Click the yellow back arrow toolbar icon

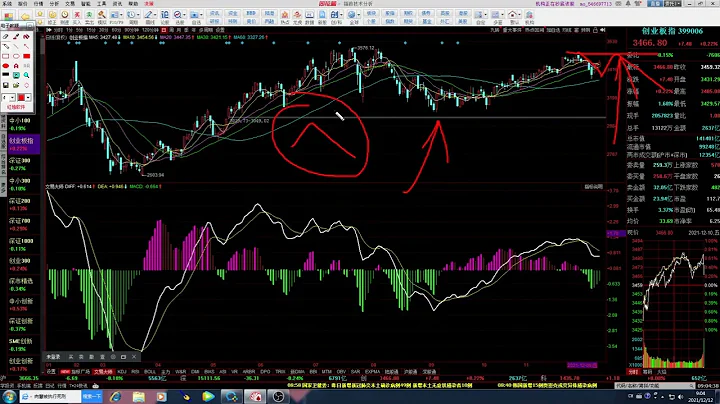pyautogui.click(x=26, y=17)
